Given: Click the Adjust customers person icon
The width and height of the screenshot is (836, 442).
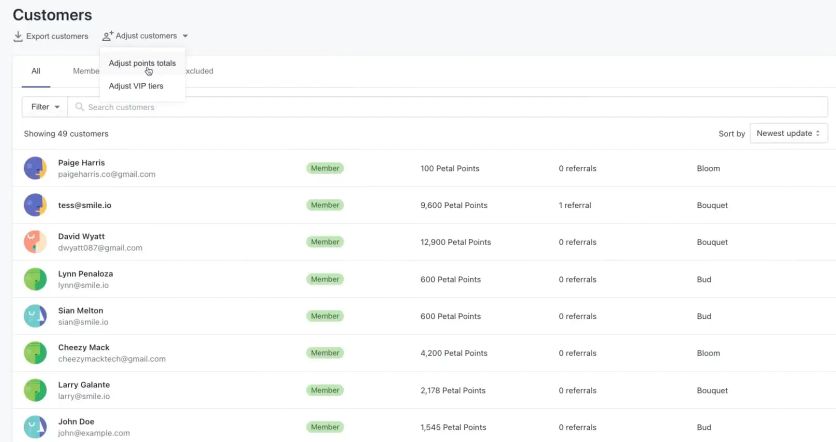Looking at the screenshot, I should (x=107, y=36).
